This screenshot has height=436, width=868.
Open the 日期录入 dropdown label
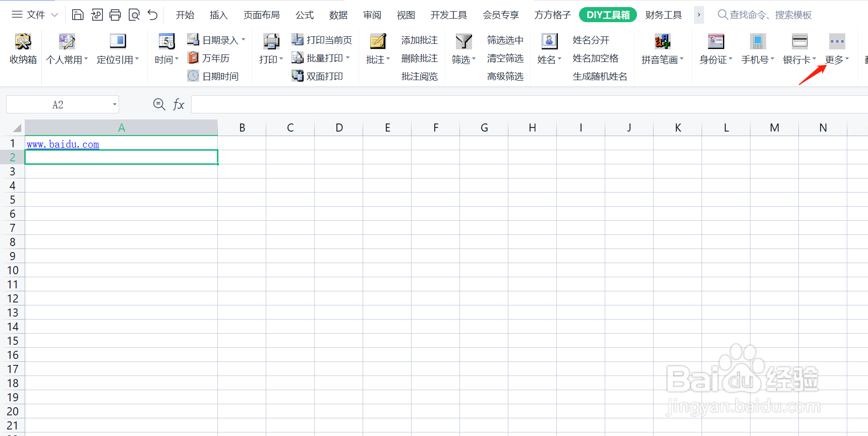pos(224,40)
